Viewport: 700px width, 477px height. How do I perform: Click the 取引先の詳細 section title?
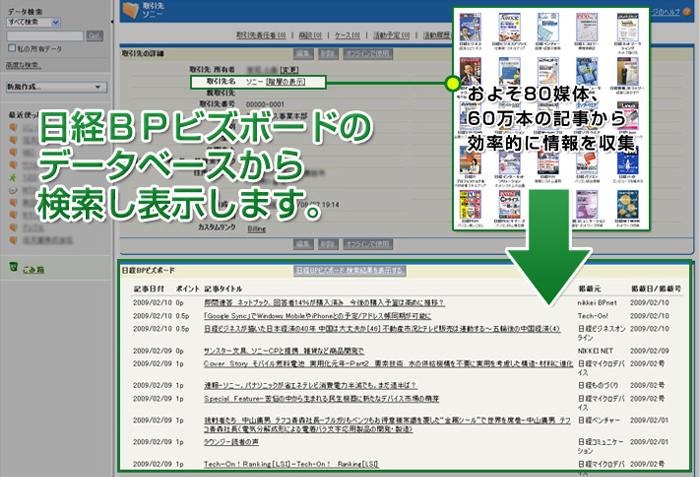coord(143,54)
